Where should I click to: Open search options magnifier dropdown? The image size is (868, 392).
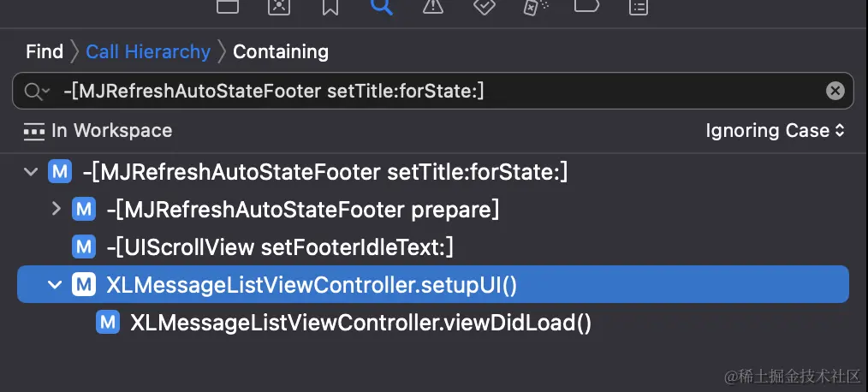(37, 91)
